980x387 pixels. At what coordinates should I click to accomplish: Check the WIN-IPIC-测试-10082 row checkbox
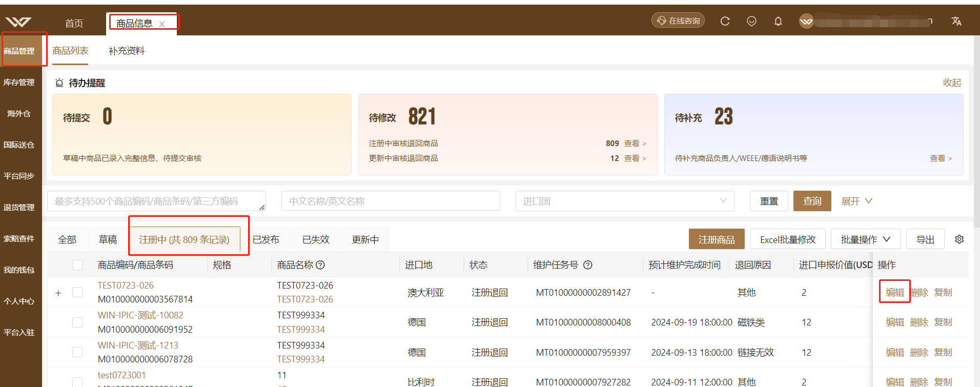point(77,322)
